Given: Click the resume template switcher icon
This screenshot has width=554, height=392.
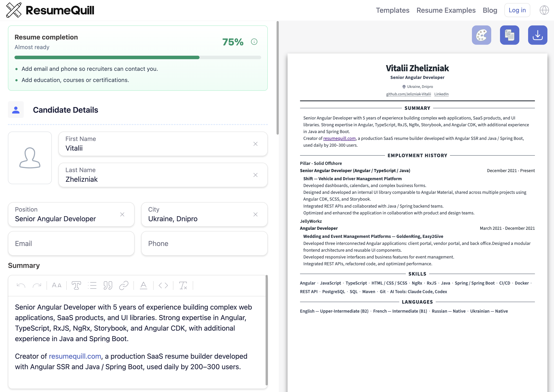Looking at the screenshot, I should tap(509, 35).
